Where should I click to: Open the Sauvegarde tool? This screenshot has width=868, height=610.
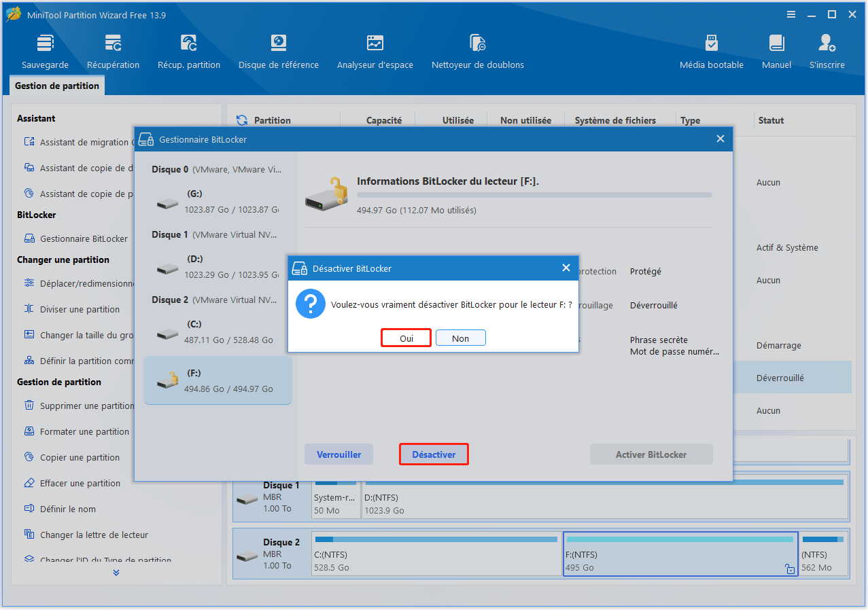[x=45, y=52]
